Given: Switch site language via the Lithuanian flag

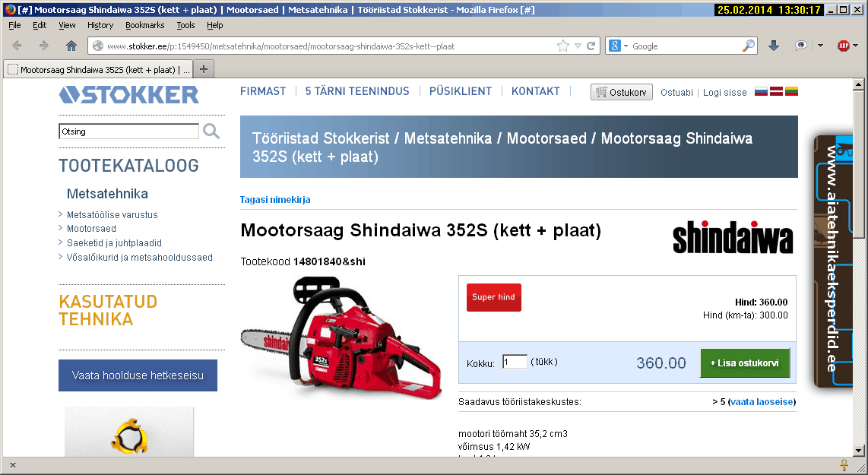Looking at the screenshot, I should click(x=791, y=92).
